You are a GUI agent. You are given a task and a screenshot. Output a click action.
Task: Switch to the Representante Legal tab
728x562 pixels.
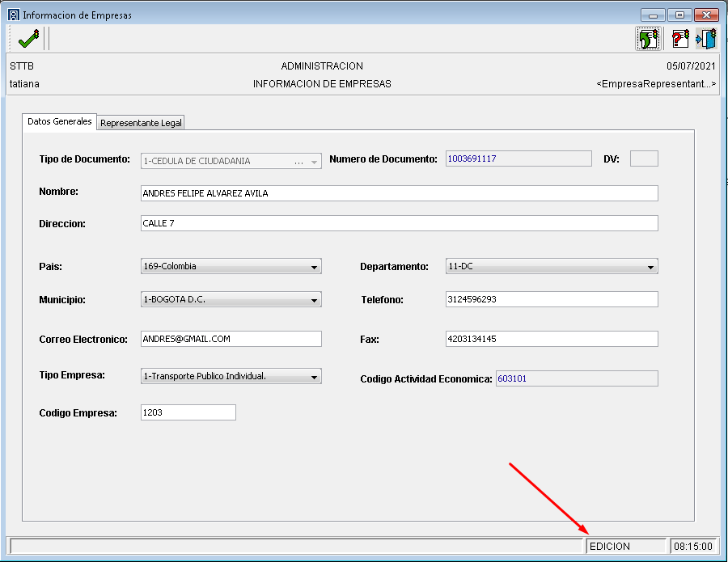coord(142,123)
